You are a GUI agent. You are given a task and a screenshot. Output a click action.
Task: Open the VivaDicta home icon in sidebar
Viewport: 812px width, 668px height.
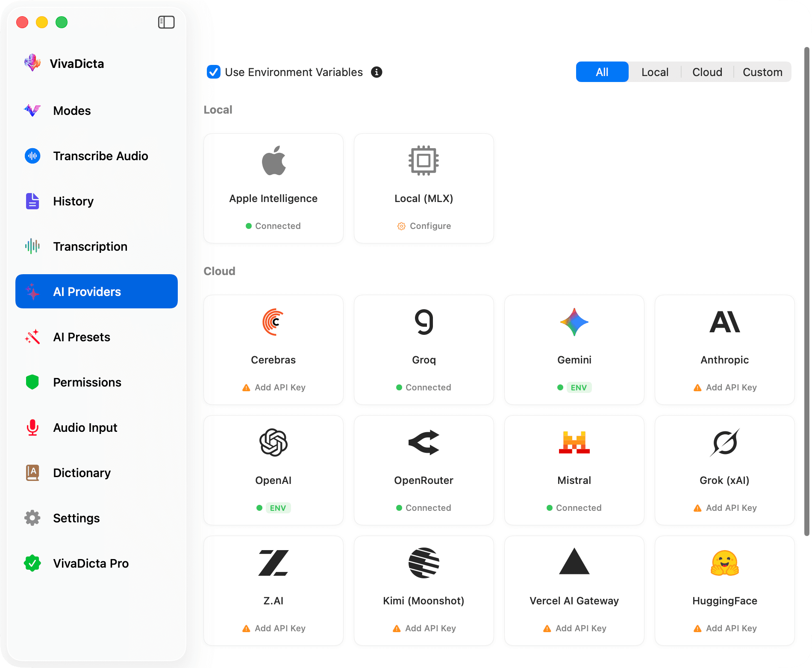(32, 63)
